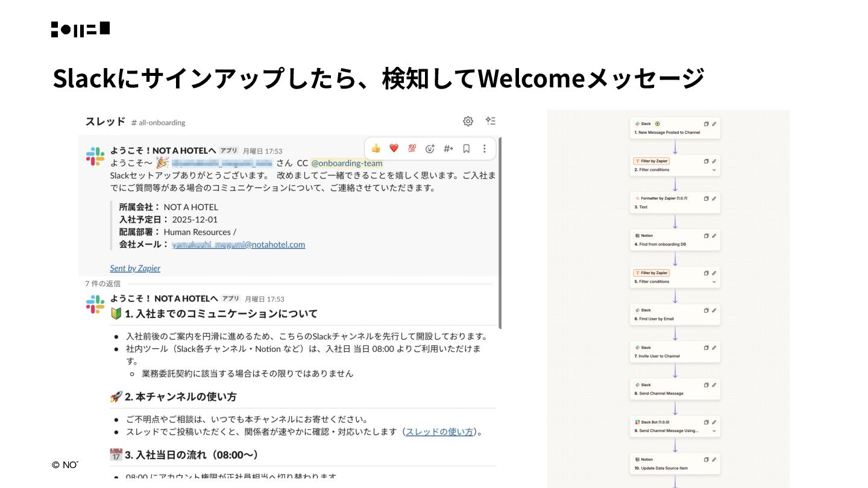868x488 pixels.
Task: Duplicate step 6 Find User by Email
Action: 706,310
